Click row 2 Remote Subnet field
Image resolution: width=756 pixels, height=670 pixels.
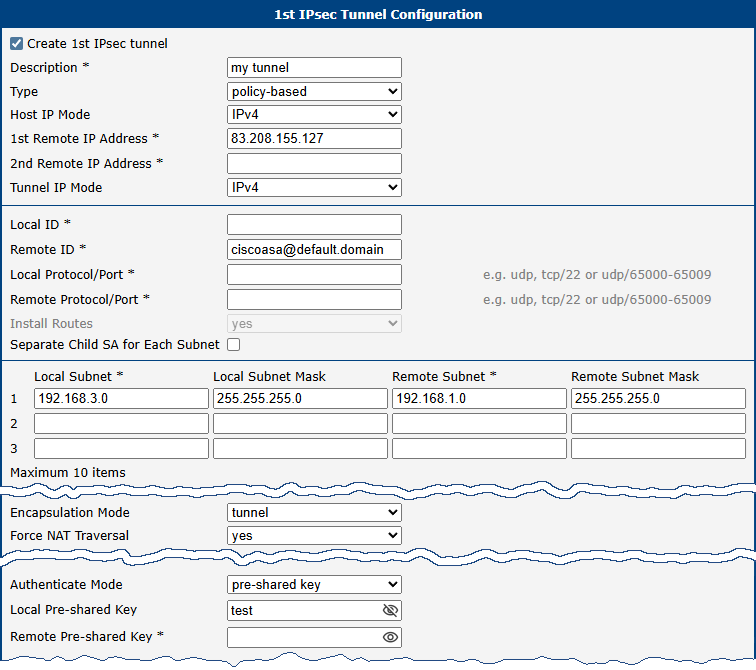tap(479, 424)
